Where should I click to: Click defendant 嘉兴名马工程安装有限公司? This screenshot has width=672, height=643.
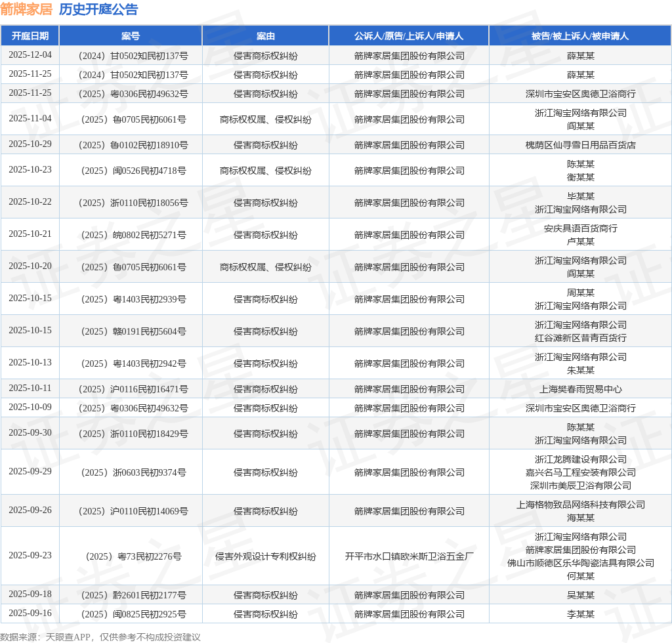pyautogui.click(x=581, y=472)
